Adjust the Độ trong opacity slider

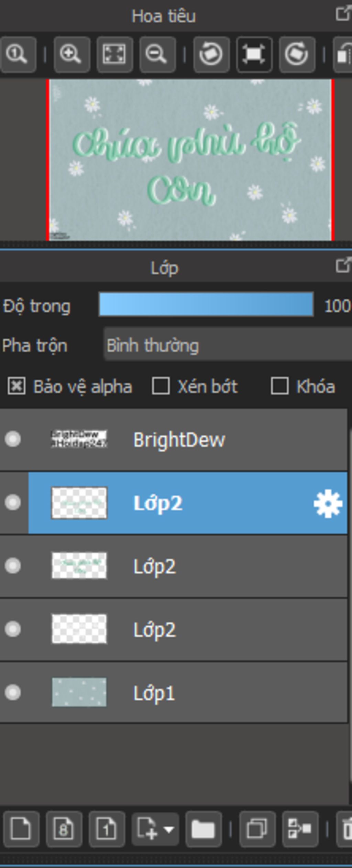coord(206,304)
